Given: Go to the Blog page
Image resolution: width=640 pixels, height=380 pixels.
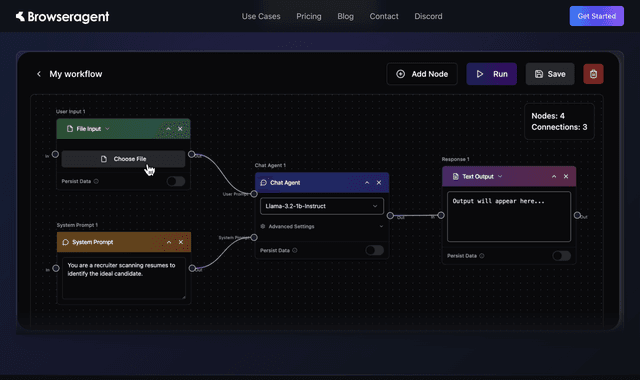Looking at the screenshot, I should click(x=345, y=16).
